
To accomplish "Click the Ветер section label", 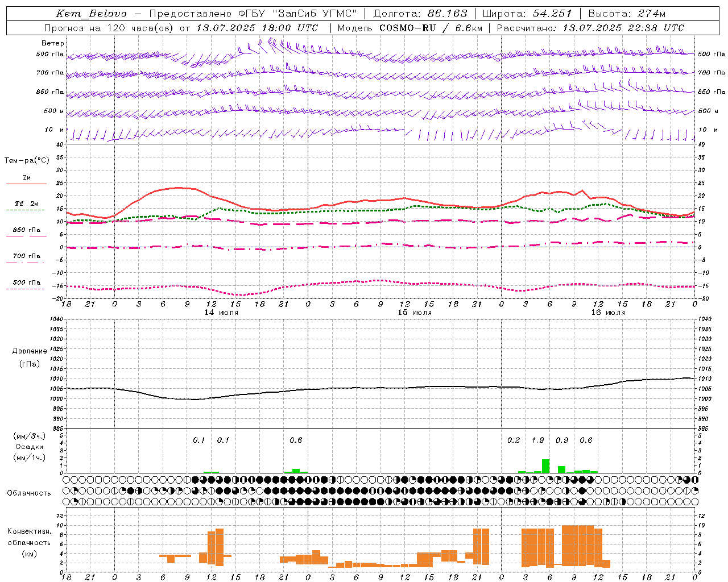I will tap(53, 43).
